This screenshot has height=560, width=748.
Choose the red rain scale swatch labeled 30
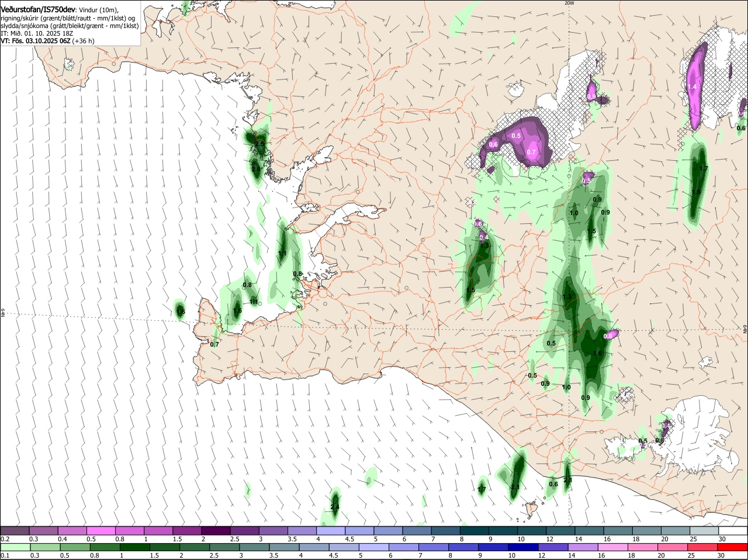tap(733, 547)
